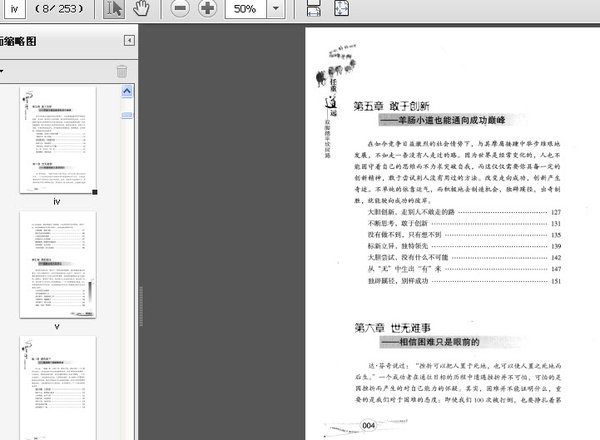Click the contents entry with page 151

464,281
